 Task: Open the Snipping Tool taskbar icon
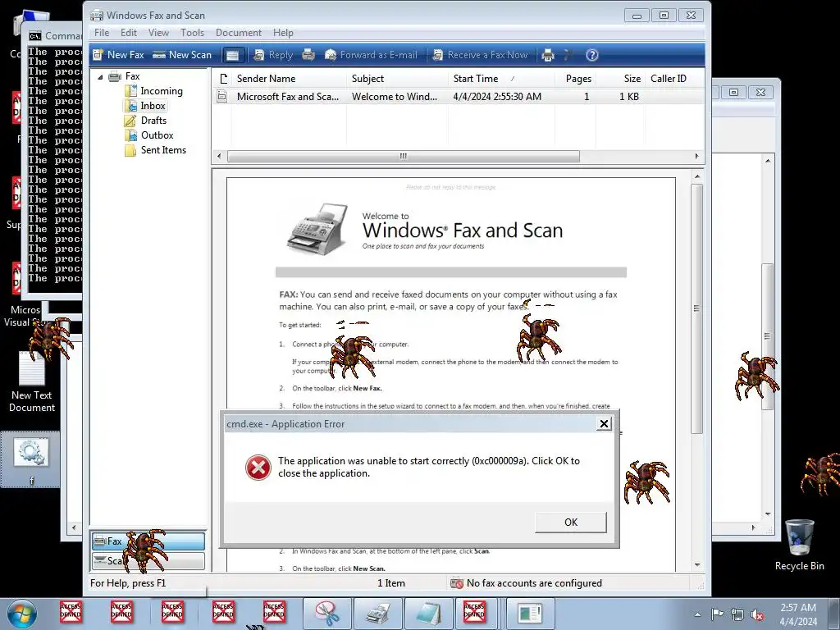click(x=326, y=614)
